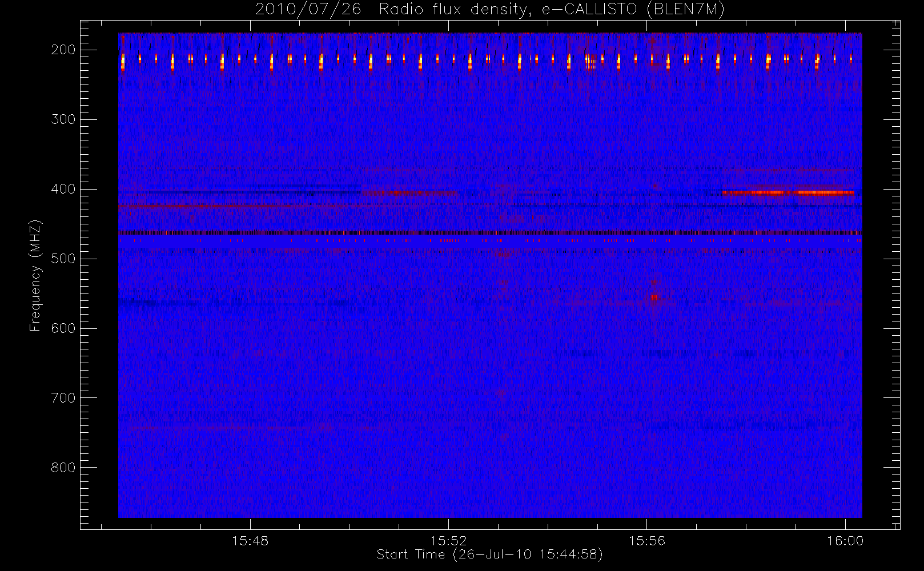
Task: Click the 15:52 time tick label
Action: point(448,541)
